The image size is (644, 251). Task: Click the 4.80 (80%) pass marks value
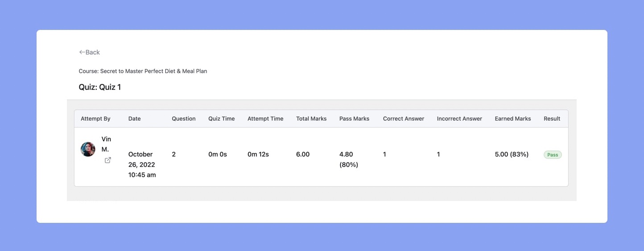349,159
